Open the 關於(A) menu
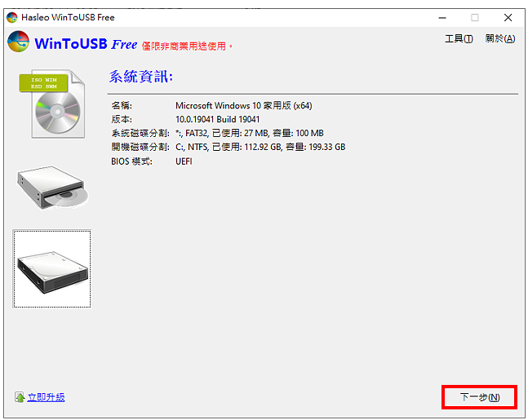The image size is (528, 420). click(x=500, y=38)
